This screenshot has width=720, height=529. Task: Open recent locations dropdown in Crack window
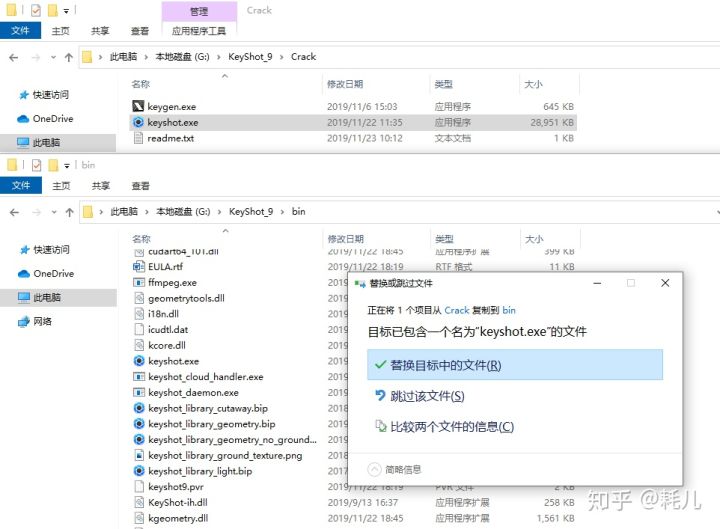[x=54, y=57]
